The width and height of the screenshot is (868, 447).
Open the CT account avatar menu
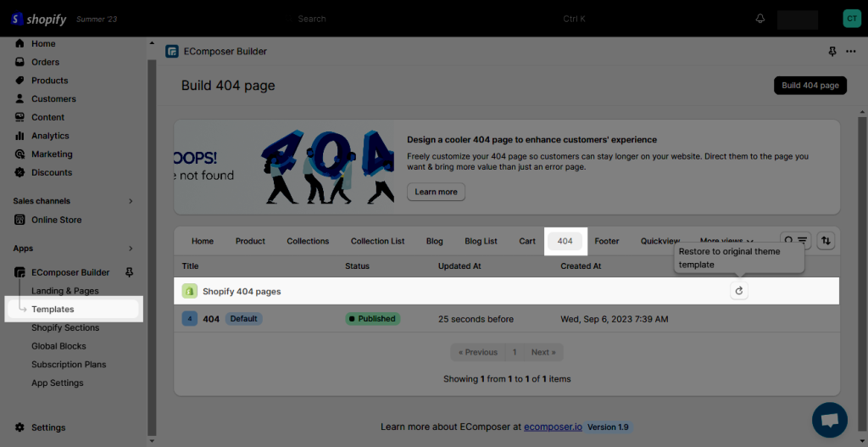(x=852, y=19)
